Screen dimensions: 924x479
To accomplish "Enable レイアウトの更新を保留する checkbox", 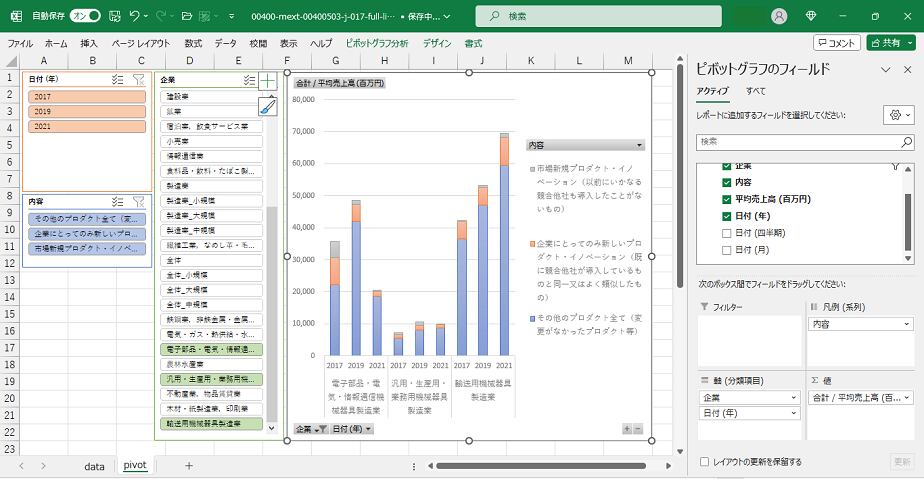I will click(706, 462).
